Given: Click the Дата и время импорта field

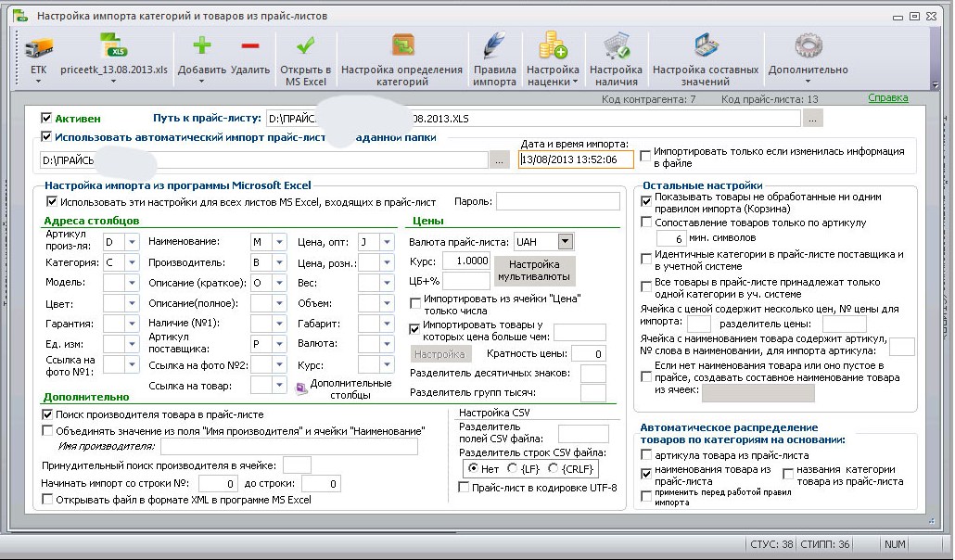Looking at the screenshot, I should (x=576, y=159).
